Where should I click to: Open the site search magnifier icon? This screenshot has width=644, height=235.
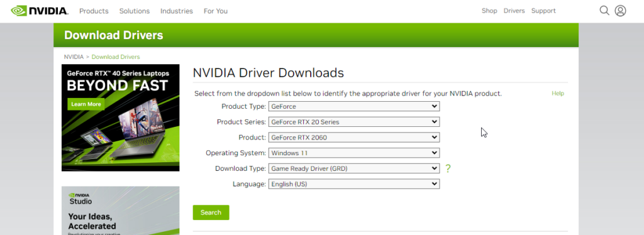tap(604, 11)
